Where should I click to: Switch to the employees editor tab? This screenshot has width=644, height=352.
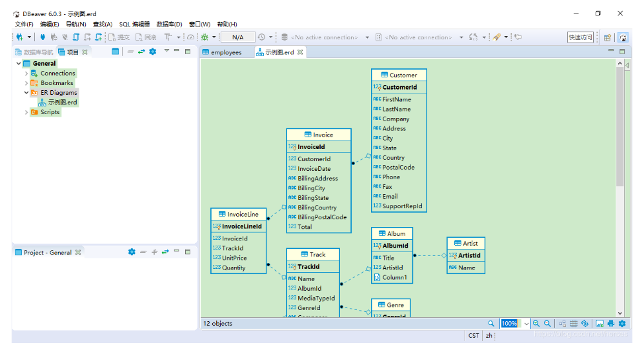coord(222,52)
